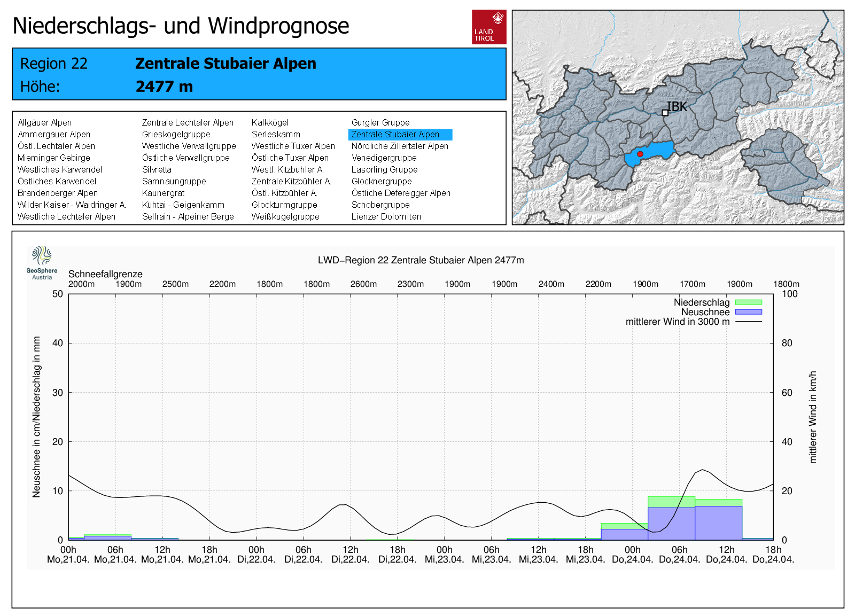Click the GeoSphere Austria logo
The width and height of the screenshot is (855, 616).
[x=42, y=262]
